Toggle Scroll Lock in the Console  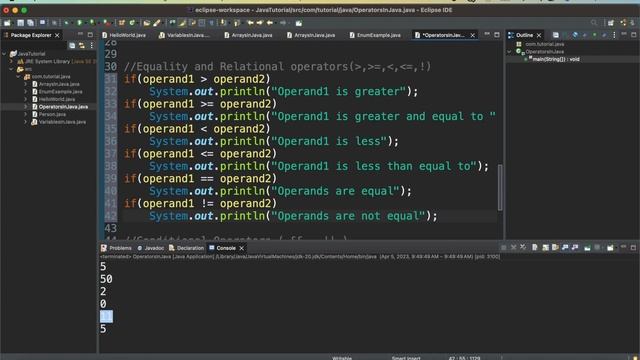tap(545, 247)
